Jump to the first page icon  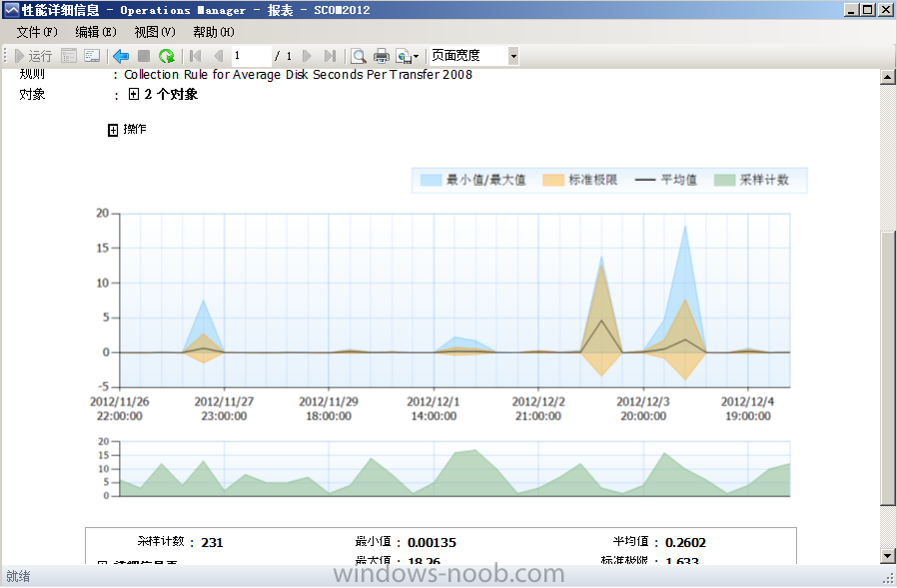point(195,56)
